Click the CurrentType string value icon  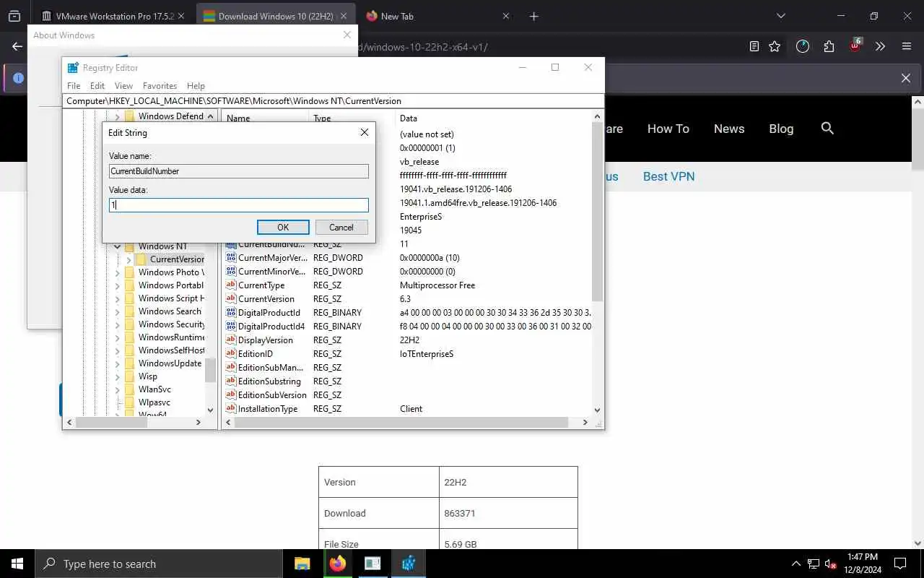tap(231, 285)
